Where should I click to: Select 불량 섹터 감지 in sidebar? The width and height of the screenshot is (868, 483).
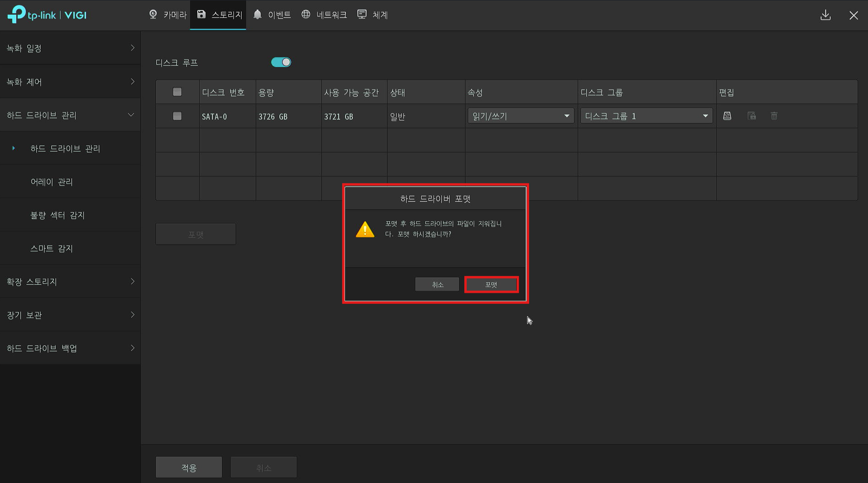tap(58, 215)
